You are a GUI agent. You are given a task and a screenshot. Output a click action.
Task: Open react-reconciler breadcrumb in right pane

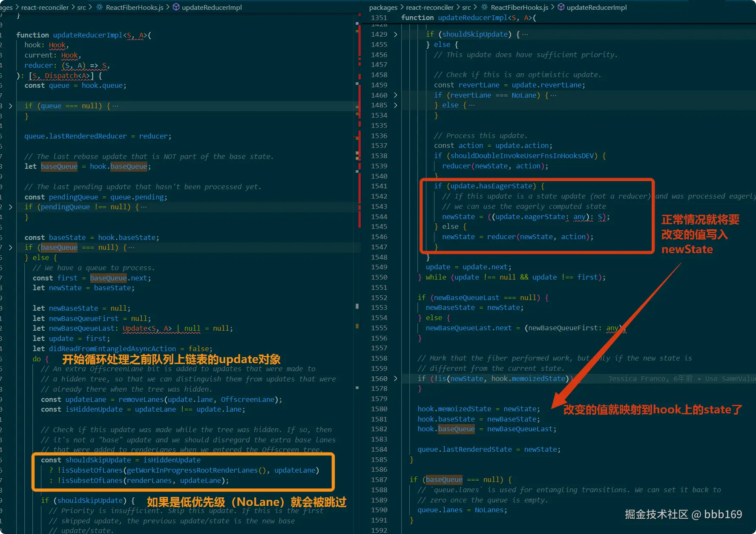[x=430, y=7]
